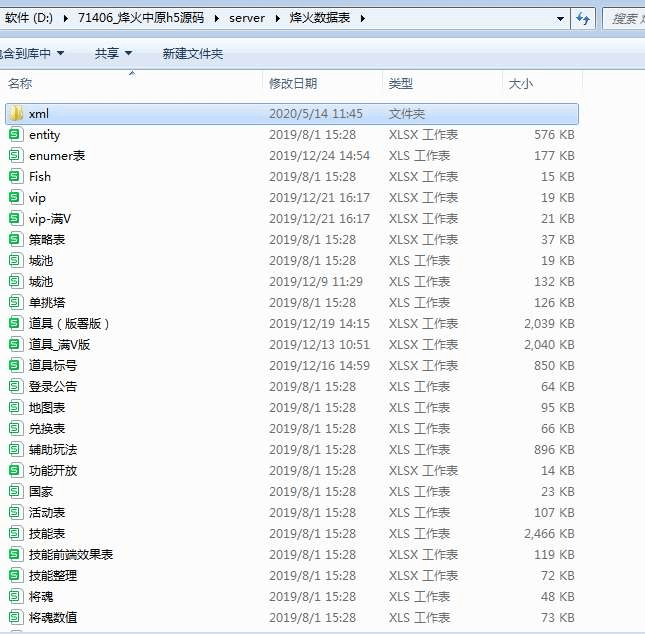Click the 2,040 KB size value

549,344
